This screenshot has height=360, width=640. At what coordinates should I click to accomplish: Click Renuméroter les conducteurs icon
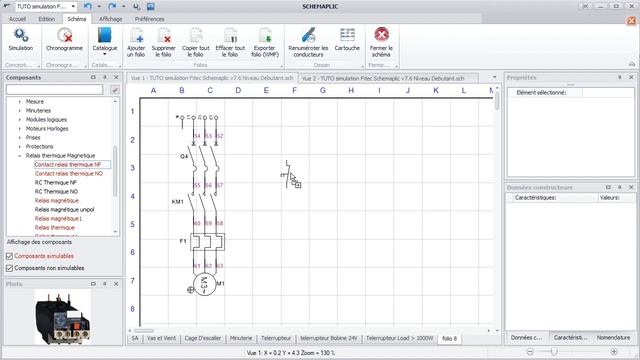click(308, 36)
